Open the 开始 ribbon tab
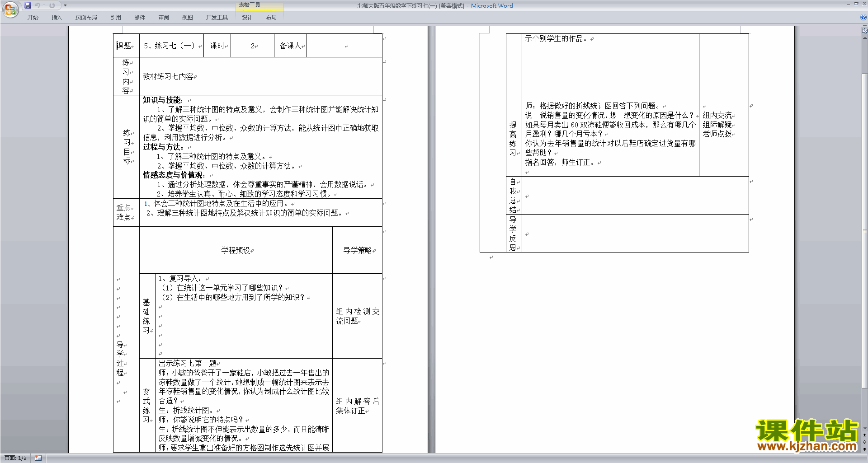 click(x=33, y=18)
